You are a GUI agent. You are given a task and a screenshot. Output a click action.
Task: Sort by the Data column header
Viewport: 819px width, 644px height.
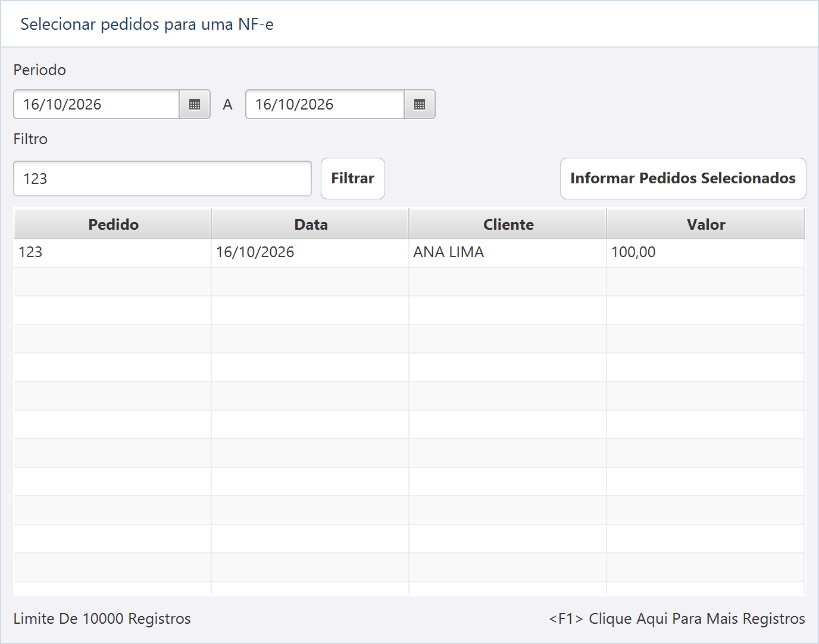point(311,224)
